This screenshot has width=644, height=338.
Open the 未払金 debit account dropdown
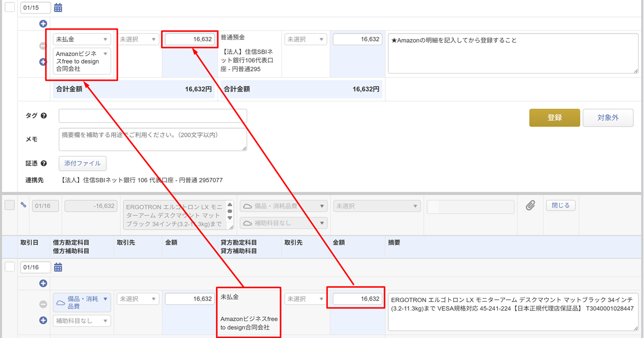[x=82, y=39]
